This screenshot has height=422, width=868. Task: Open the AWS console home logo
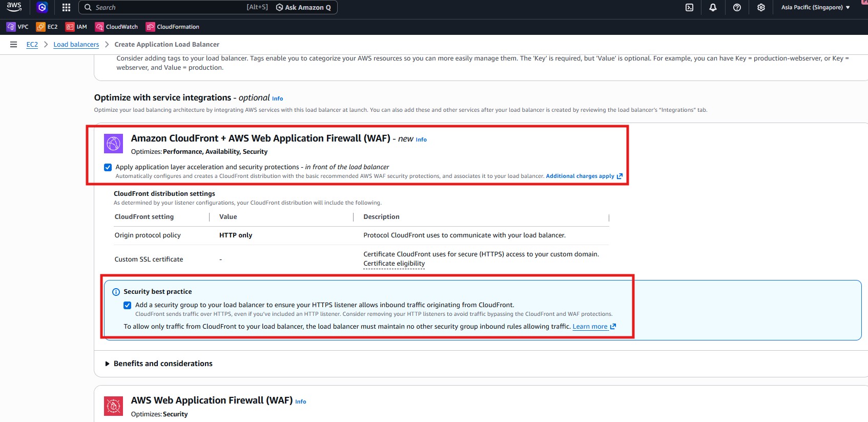(x=14, y=7)
